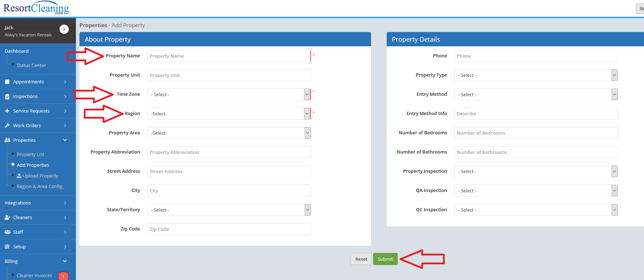Click the circular arrow next to Jack
Screen dimensions: 644x280
pyautogui.click(x=64, y=29)
